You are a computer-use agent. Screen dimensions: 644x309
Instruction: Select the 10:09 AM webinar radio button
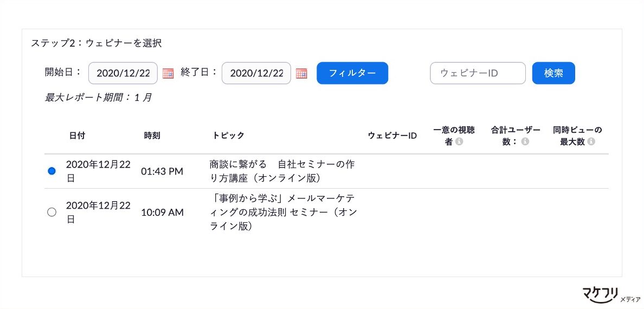[51, 213]
